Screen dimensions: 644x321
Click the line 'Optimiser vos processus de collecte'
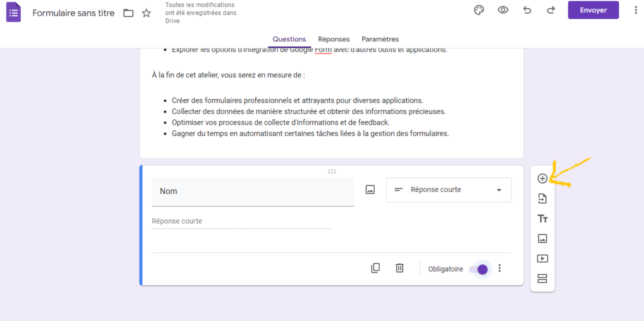[x=281, y=123]
